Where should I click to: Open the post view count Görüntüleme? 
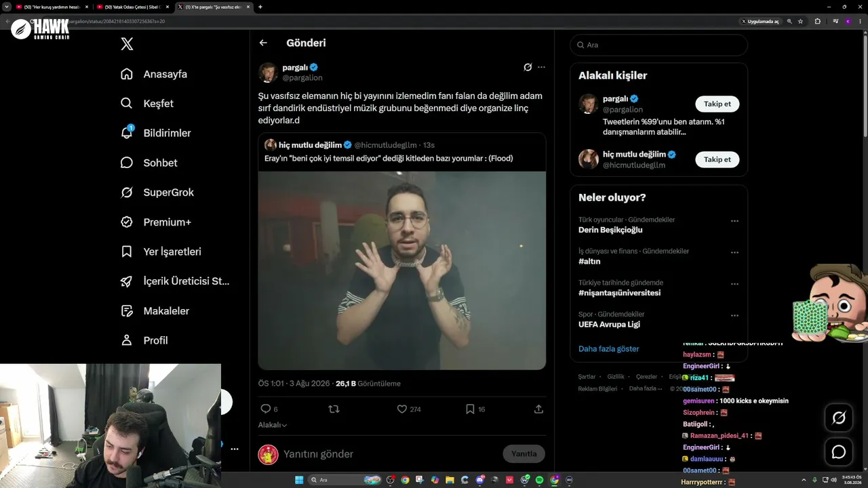[x=368, y=384]
